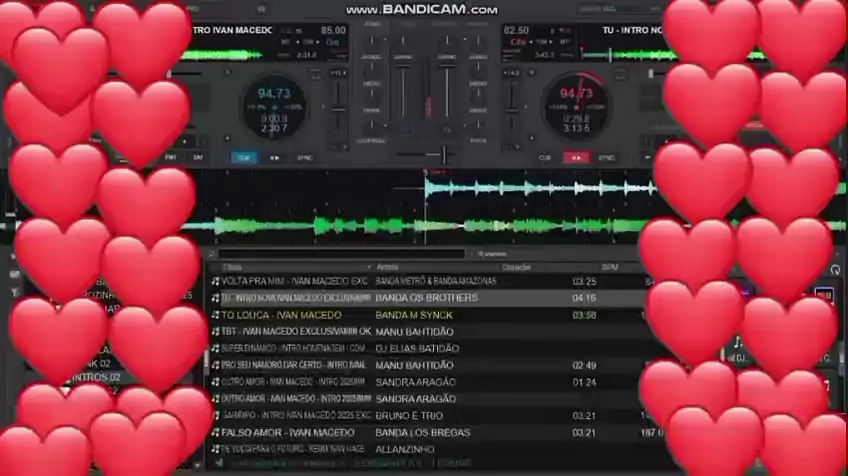Image resolution: width=848 pixels, height=476 pixels.
Task: Click the crossfader slider
Action: tap(441, 155)
